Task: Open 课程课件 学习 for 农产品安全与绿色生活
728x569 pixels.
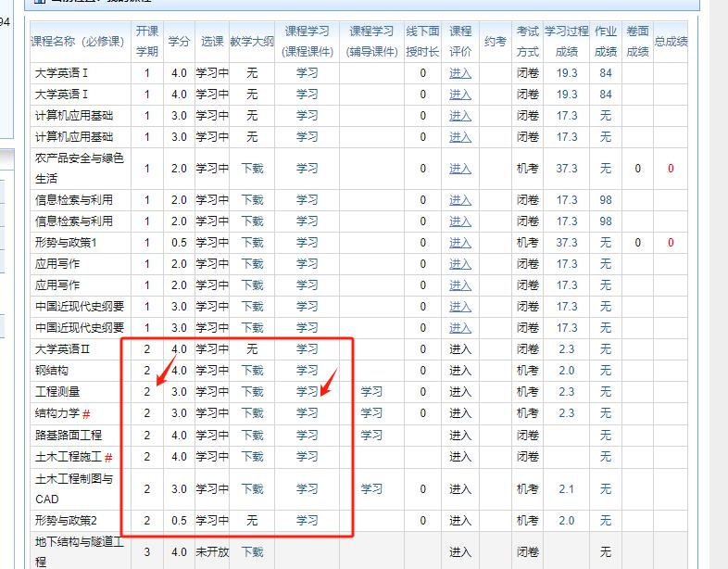Action: (307, 169)
